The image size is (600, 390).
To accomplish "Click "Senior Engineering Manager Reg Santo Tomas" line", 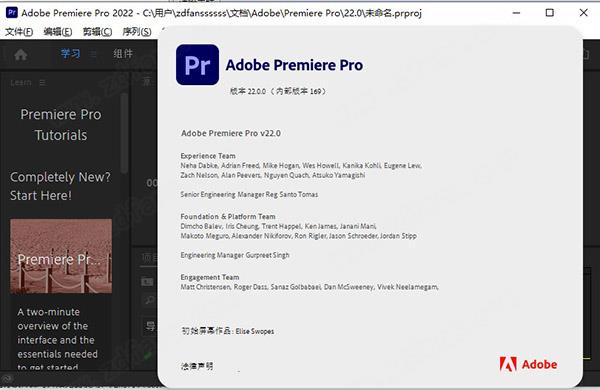I will [249, 194].
